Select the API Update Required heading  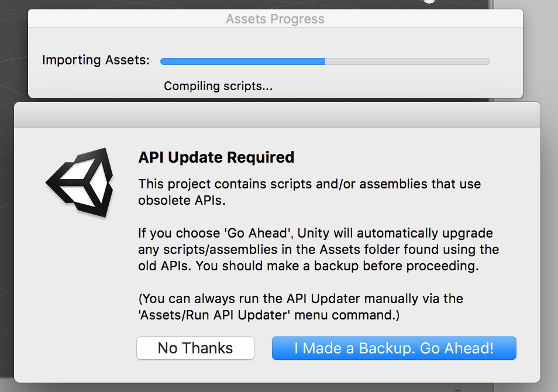coord(216,157)
